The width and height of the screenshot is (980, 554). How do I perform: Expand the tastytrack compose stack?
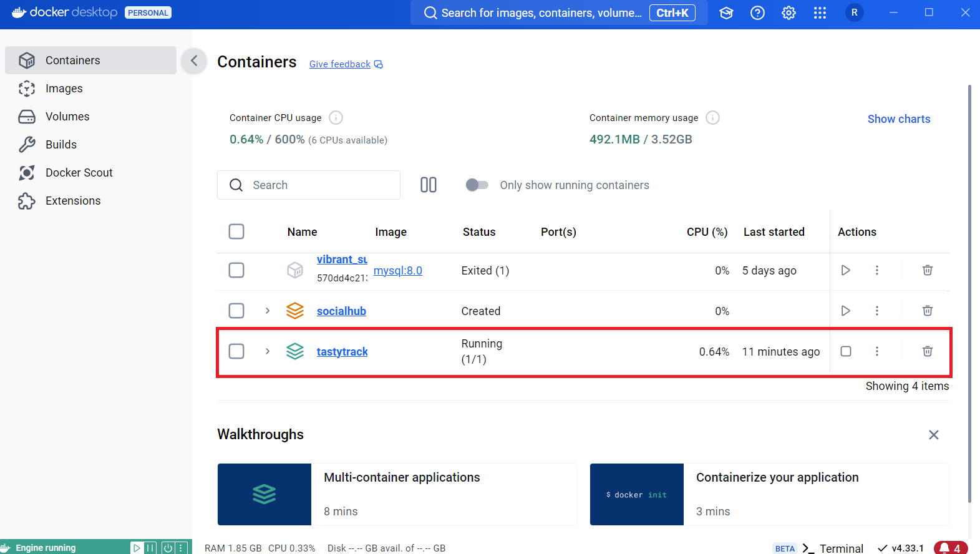[x=268, y=351]
